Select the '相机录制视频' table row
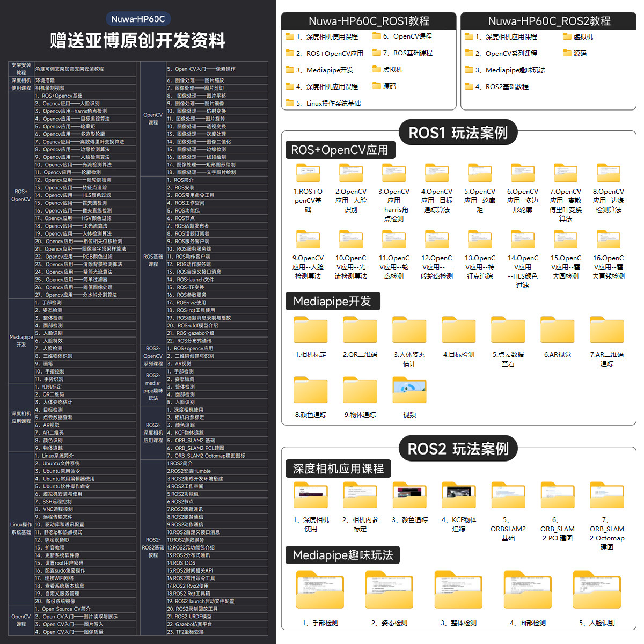Screen dimensions: 644x644 coord(84,88)
